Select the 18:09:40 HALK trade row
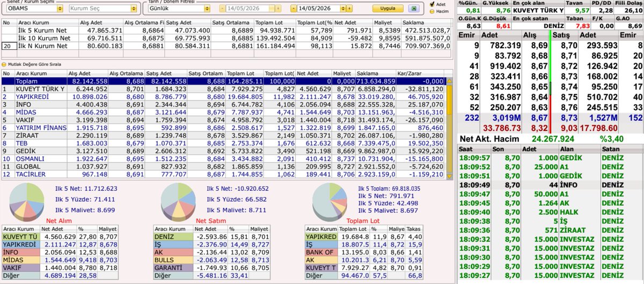Image resolution: width=644 pixels, height=284 pixels. click(x=550, y=212)
